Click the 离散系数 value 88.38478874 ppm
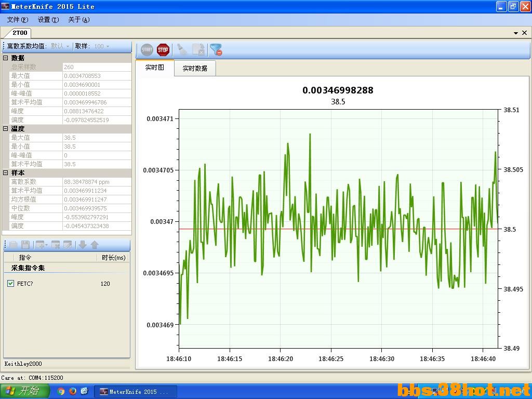 click(97, 181)
